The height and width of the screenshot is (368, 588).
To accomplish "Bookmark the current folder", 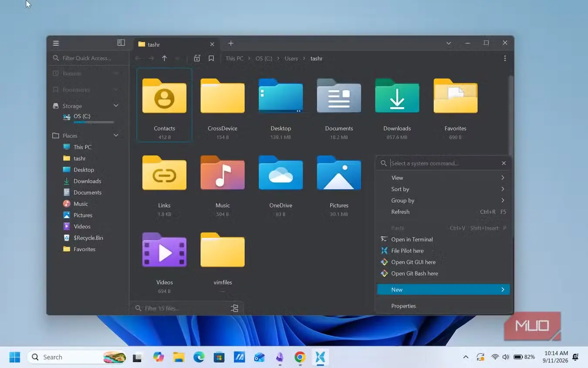I will [x=211, y=58].
